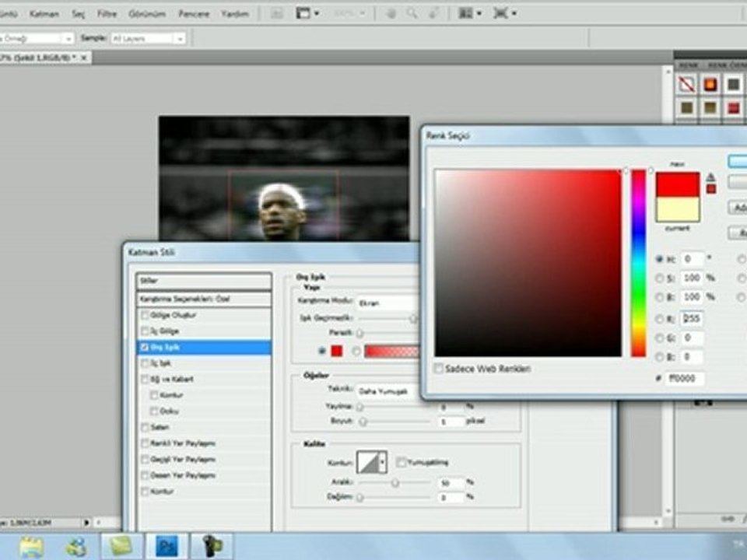Screen dimensions: 747x560
Task: Select the H hue radio button
Action: pos(659,259)
